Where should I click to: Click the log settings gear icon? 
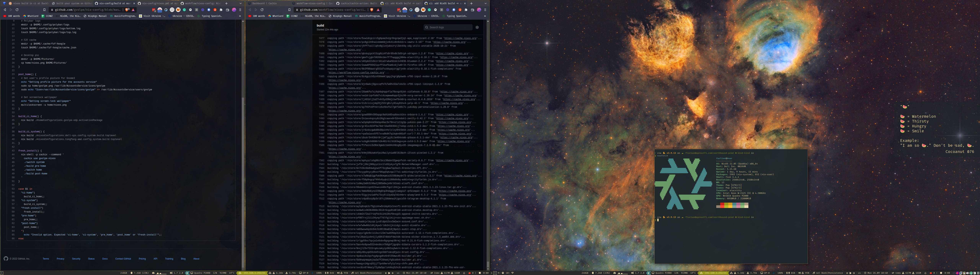[x=477, y=27]
